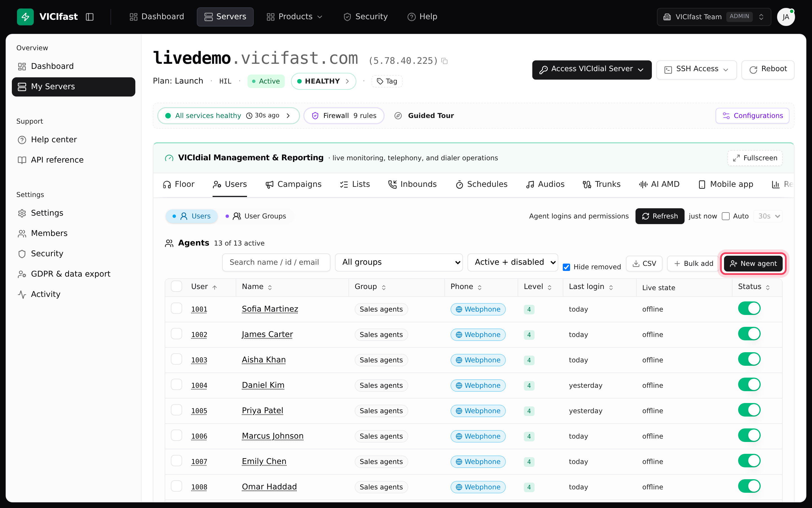This screenshot has height=508, width=812.
Task: Open the GDPR & data export page
Action: 74,274
